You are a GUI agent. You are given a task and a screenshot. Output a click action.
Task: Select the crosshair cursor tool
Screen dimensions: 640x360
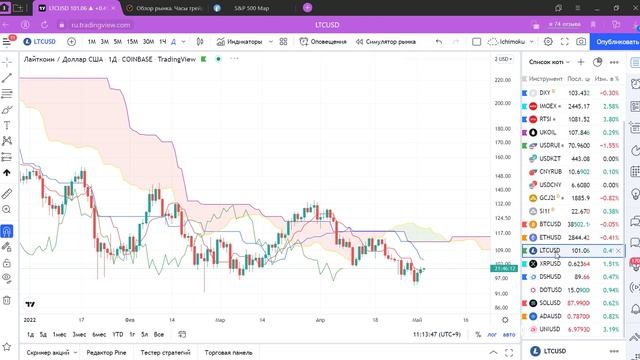tap(7, 62)
